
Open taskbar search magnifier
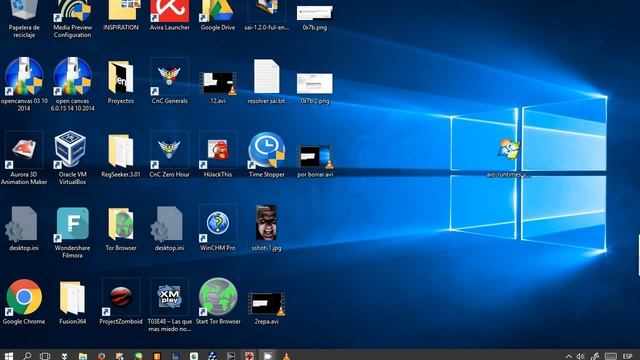coord(27,356)
